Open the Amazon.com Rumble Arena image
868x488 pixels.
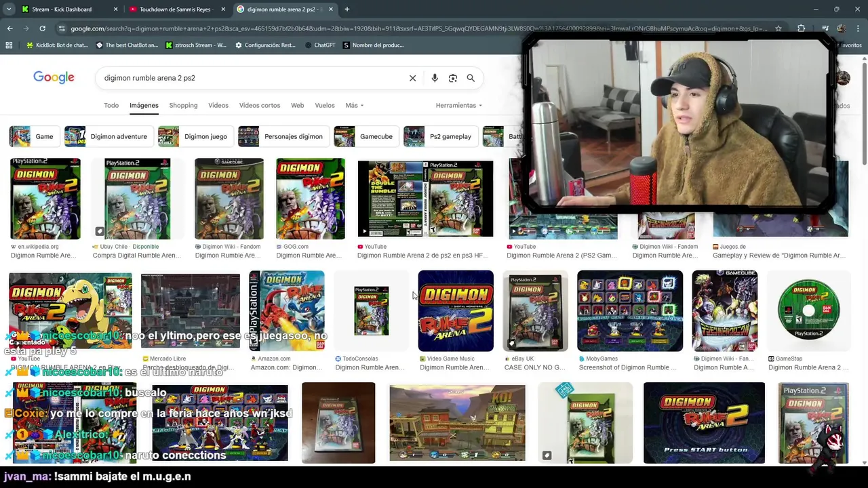click(x=287, y=310)
